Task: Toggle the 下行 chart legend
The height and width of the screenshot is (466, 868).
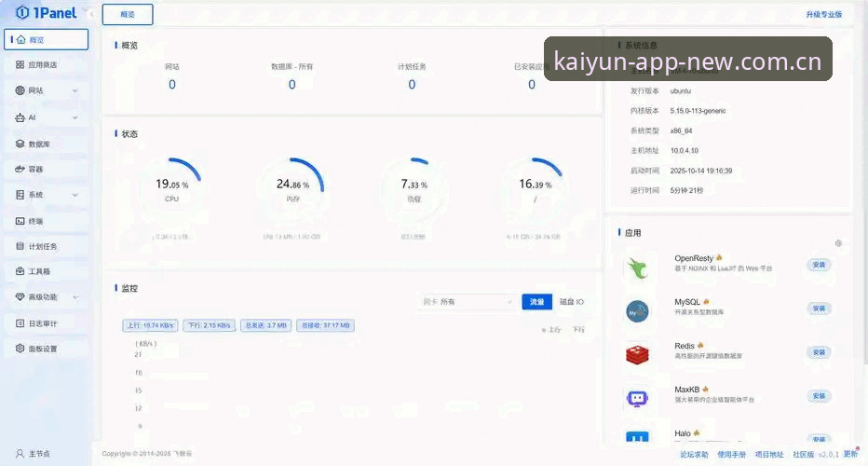Action: 578,330
